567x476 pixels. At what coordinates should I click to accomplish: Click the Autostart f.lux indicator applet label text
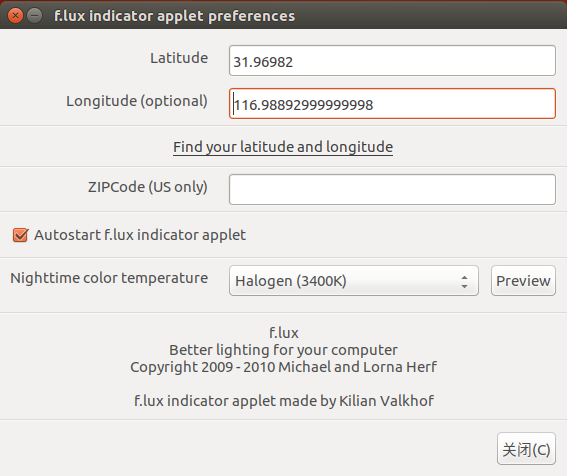pyautogui.click(x=140, y=235)
